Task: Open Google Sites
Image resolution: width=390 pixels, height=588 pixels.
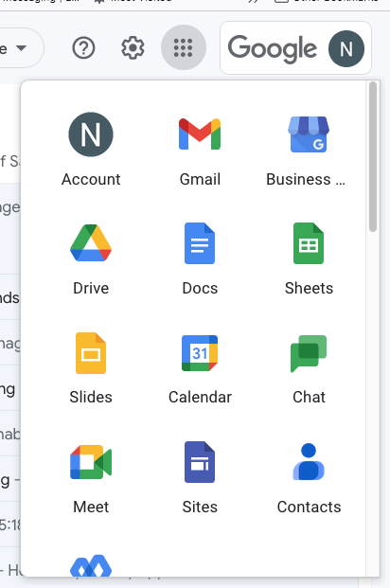Action: click(200, 477)
